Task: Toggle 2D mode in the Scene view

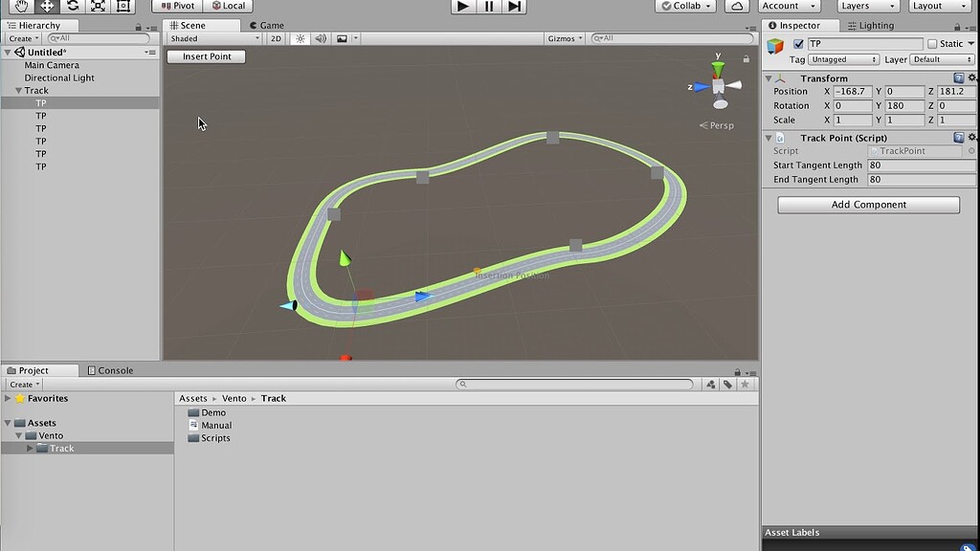Action: click(276, 38)
